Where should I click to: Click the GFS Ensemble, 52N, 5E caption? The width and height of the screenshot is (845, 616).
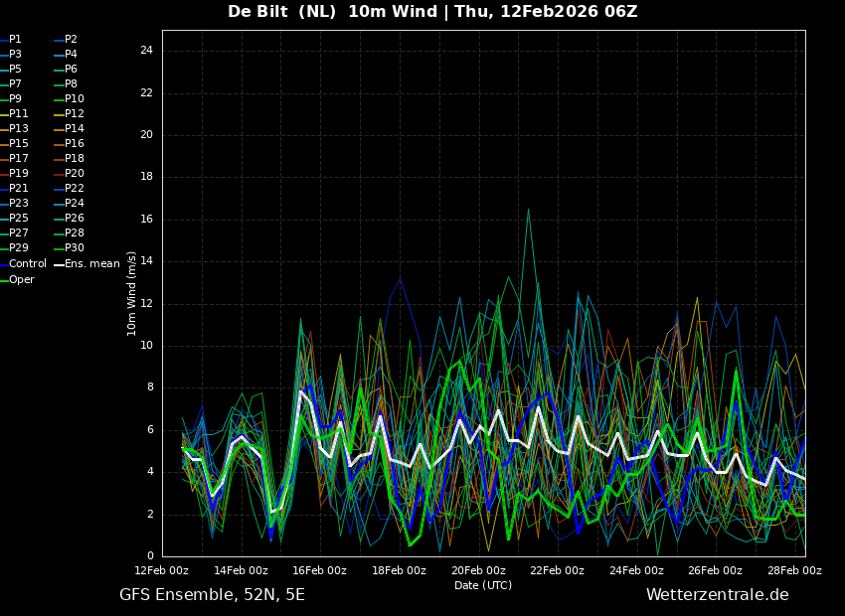[212, 594]
